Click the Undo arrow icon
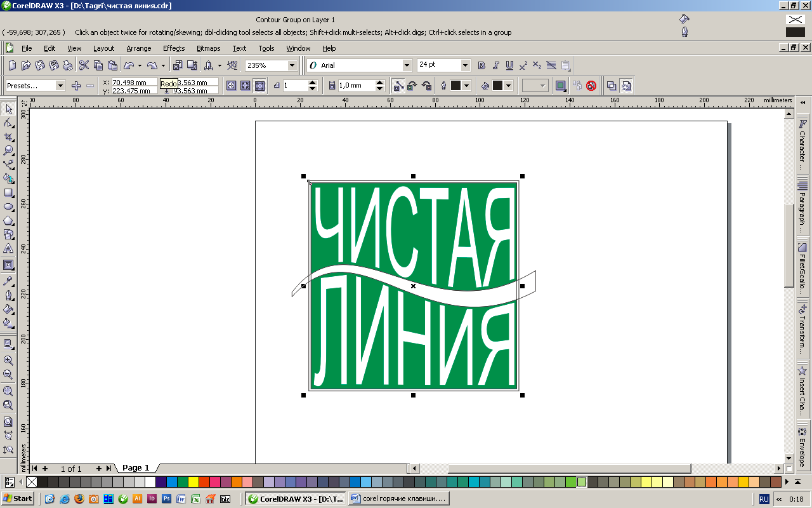Viewport: 812px width, 508px height. (129, 65)
